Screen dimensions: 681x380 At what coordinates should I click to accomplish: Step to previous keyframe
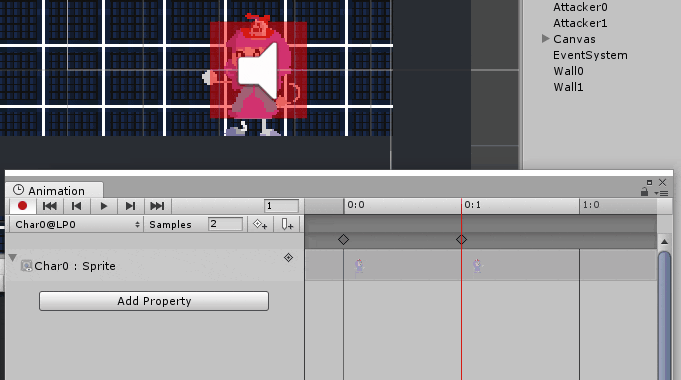tap(77, 206)
